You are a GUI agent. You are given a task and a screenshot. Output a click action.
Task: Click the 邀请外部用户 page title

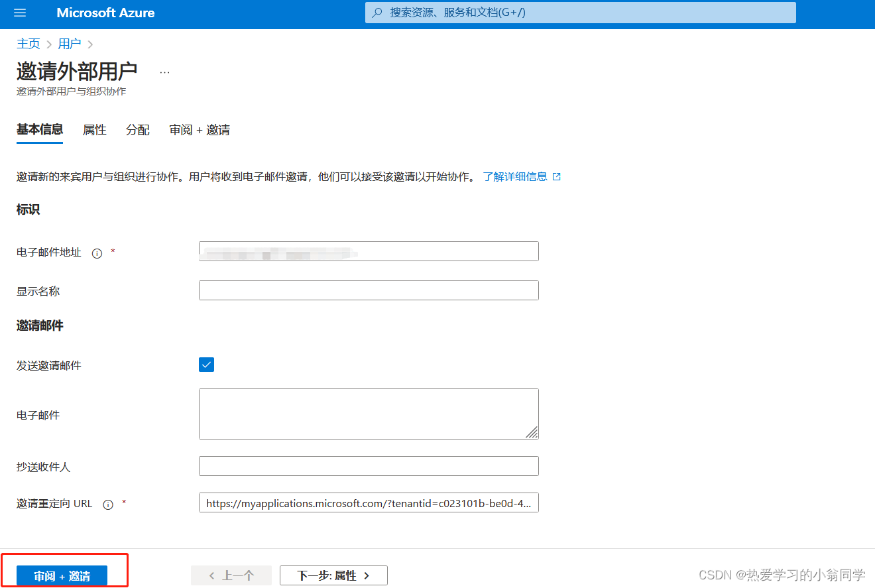pyautogui.click(x=77, y=72)
